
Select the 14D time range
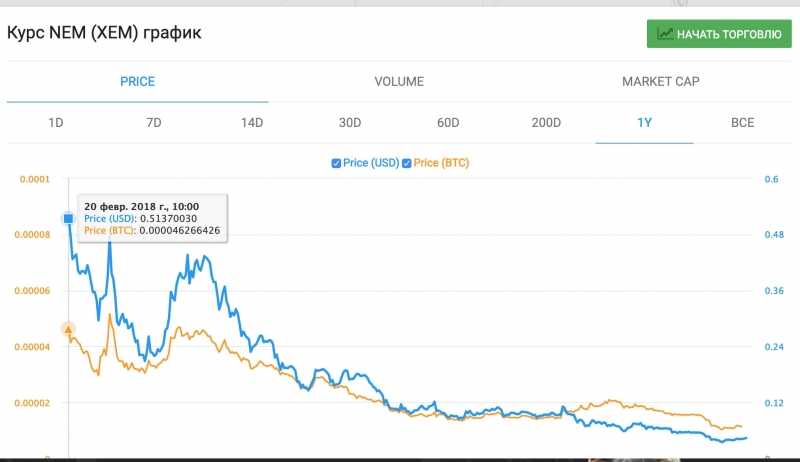pyautogui.click(x=252, y=123)
